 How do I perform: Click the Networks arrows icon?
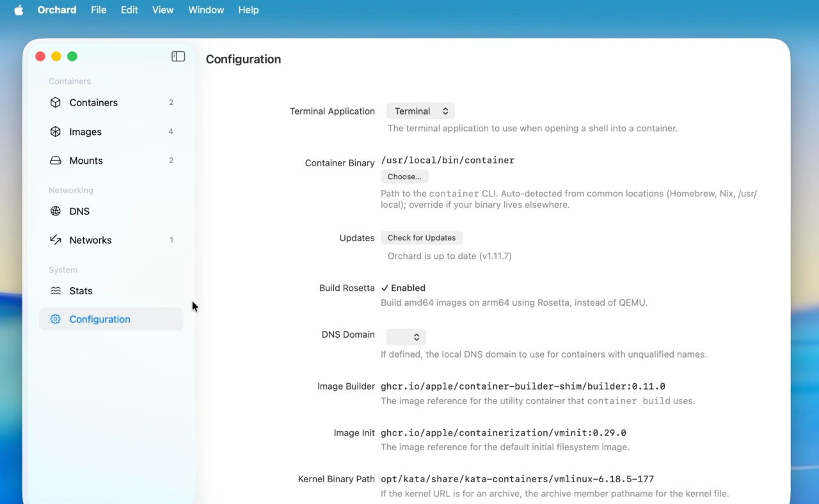(56, 240)
